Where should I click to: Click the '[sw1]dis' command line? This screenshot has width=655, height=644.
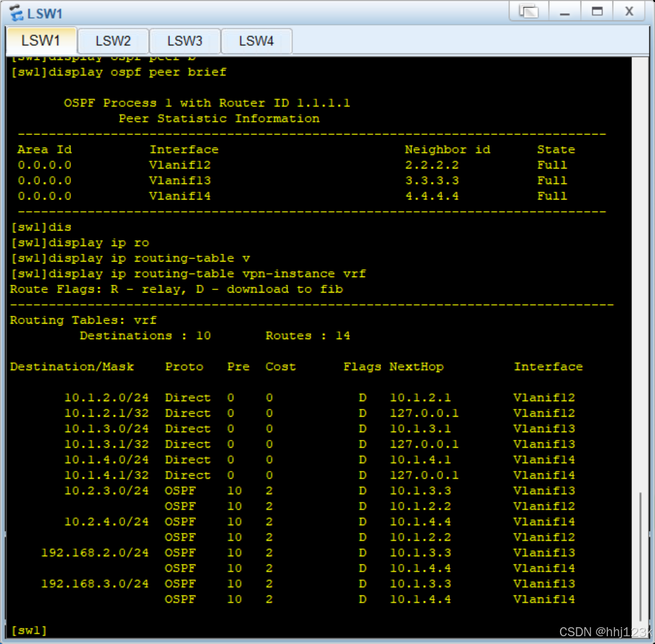[x=41, y=227]
